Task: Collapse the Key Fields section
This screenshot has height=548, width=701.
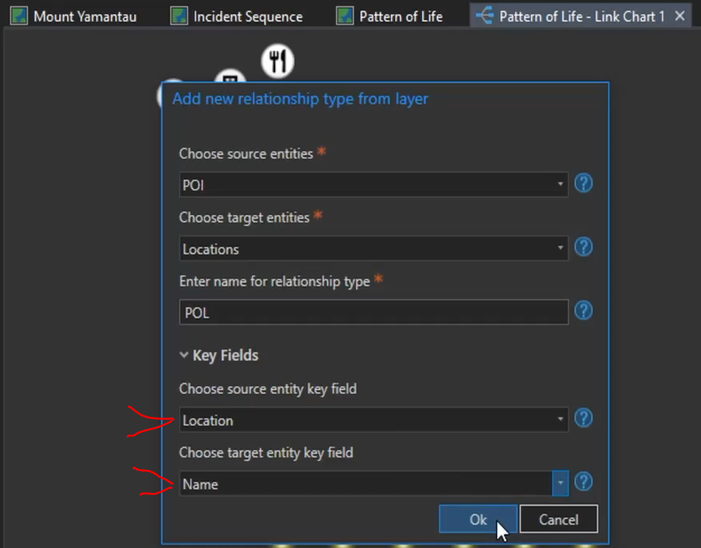Action: pyautogui.click(x=184, y=355)
